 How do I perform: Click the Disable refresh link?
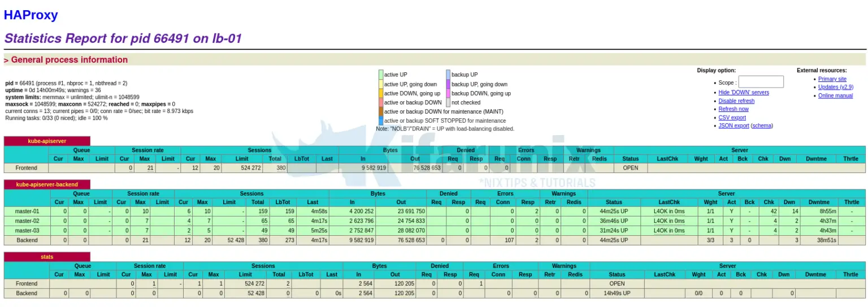point(736,101)
